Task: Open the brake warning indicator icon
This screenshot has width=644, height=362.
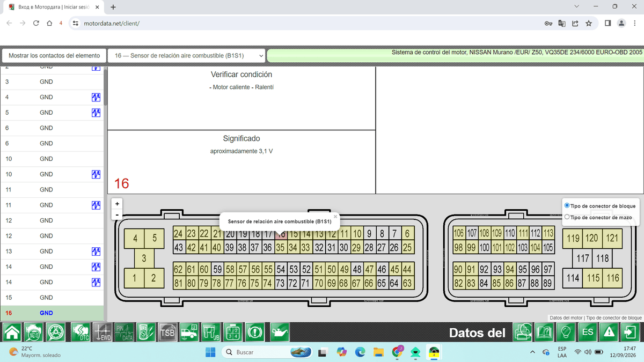Action: click(255, 333)
